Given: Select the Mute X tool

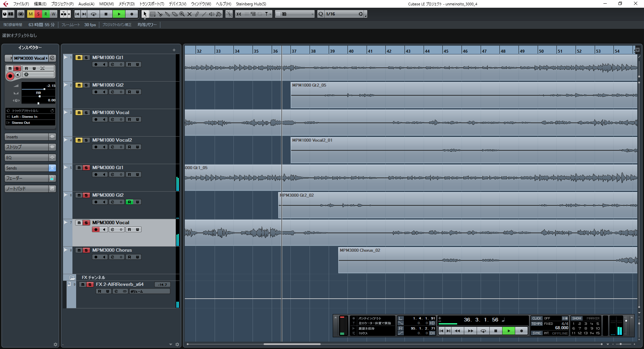Looking at the screenshot, I should [190, 14].
